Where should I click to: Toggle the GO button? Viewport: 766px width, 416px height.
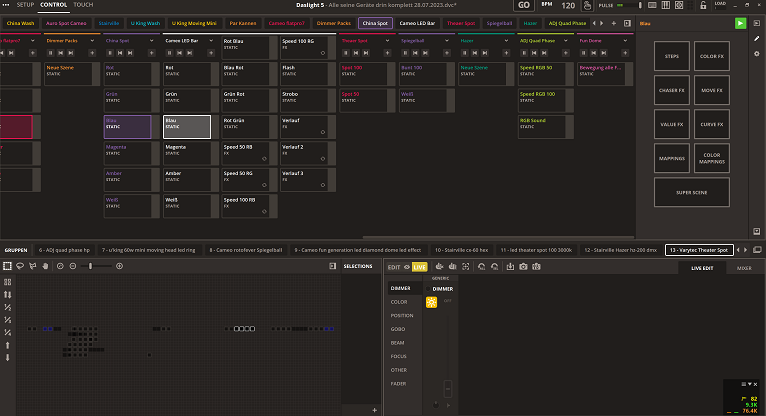524,5
